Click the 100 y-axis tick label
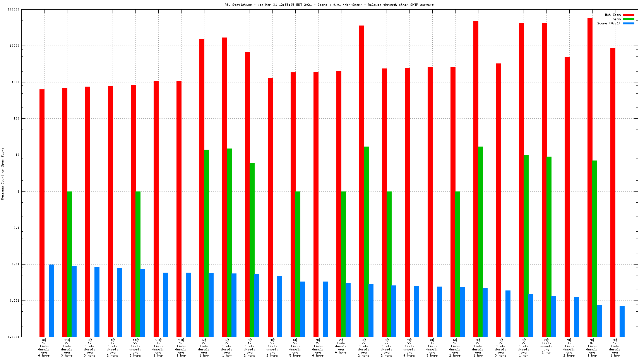The height and width of the screenshot is (362, 644). [x=15, y=119]
